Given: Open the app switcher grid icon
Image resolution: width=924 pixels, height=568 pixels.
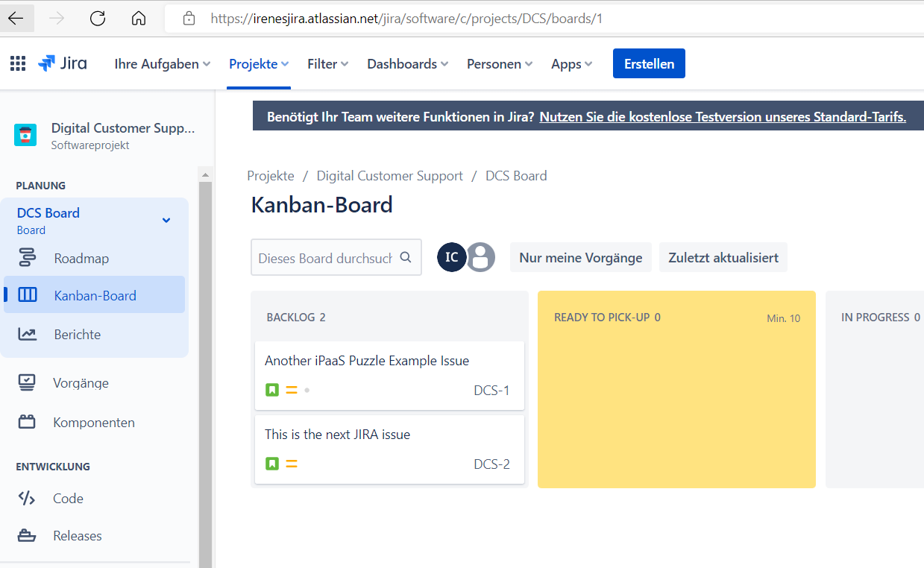Looking at the screenshot, I should click(18, 63).
